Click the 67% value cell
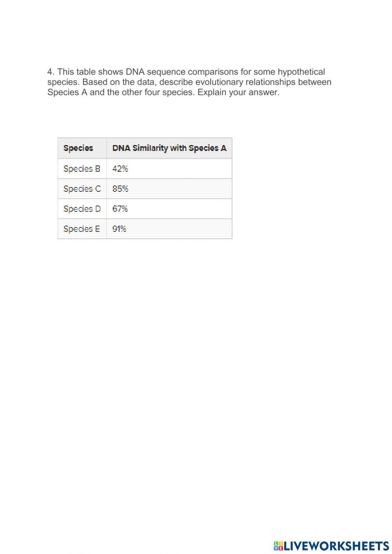The image size is (392, 554). point(120,209)
